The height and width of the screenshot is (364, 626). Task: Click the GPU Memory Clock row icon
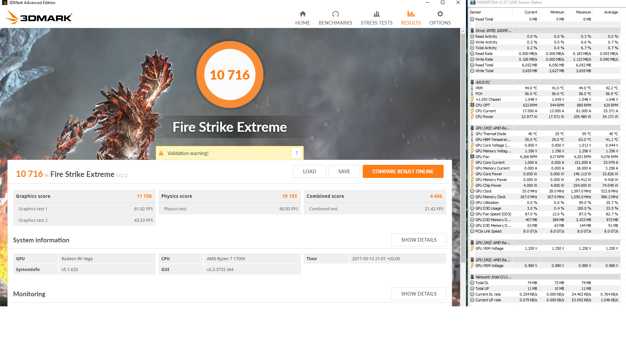472,197
